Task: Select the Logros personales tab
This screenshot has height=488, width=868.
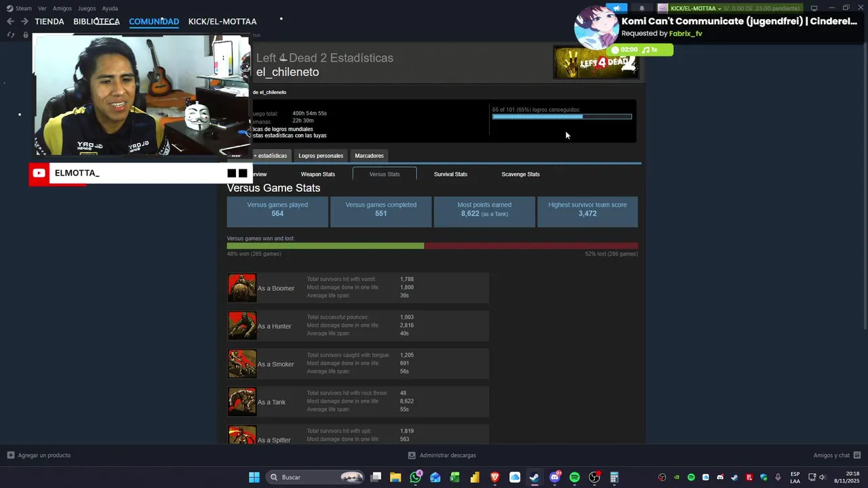Action: click(321, 156)
